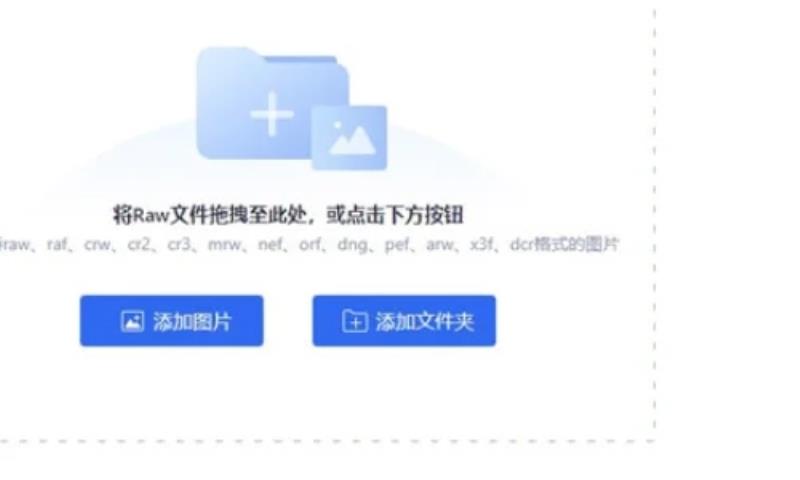
Task: Click the nef format text
Action: [271, 245]
